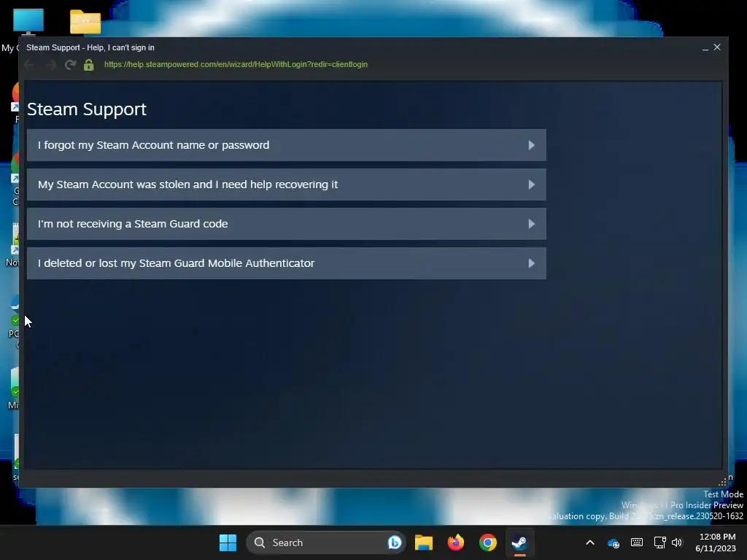
Task: Close the Steam Support window
Action: point(717,47)
